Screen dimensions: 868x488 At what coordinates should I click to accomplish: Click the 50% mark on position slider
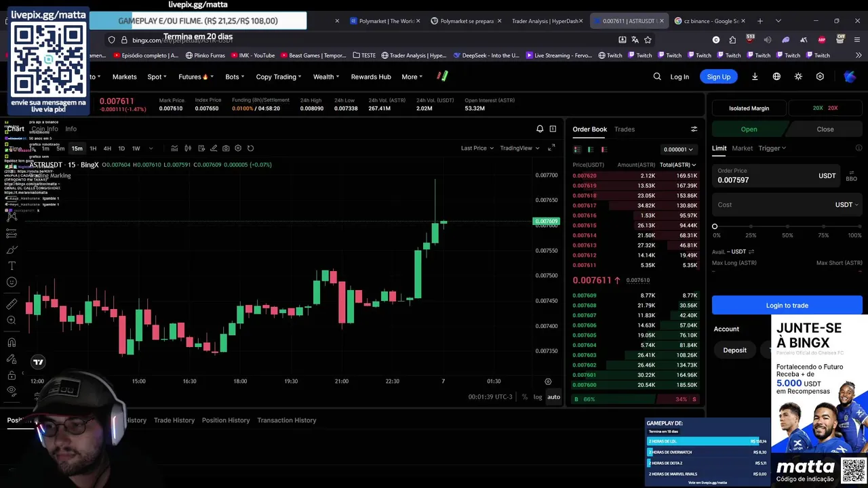pos(787,228)
